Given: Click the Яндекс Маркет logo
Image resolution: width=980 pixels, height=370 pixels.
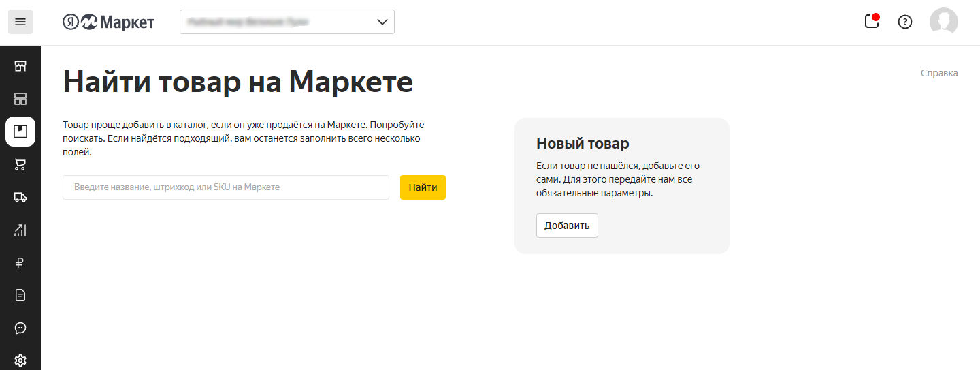Looking at the screenshot, I should 109,22.
